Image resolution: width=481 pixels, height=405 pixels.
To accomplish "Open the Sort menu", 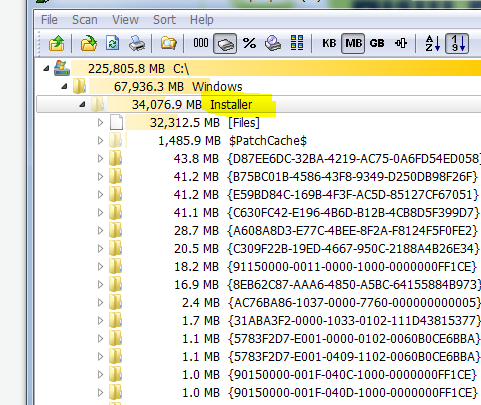I will click(164, 20).
